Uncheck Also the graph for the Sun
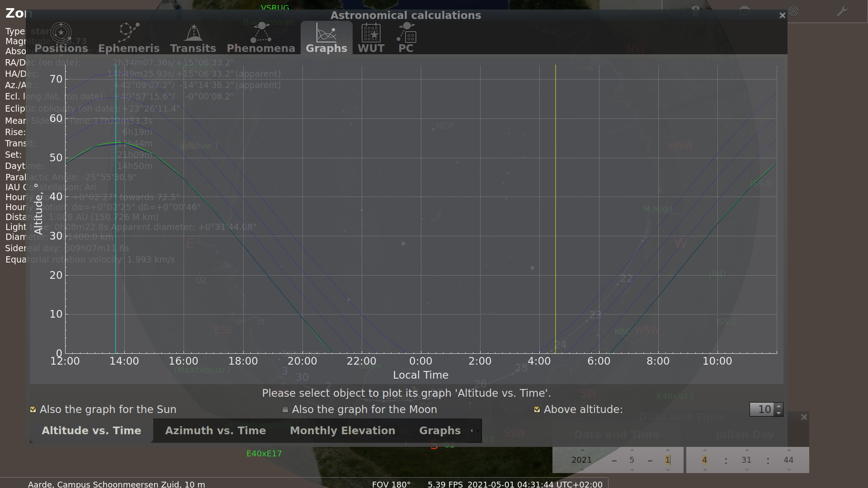Image resolution: width=868 pixels, height=488 pixels. pyautogui.click(x=33, y=409)
